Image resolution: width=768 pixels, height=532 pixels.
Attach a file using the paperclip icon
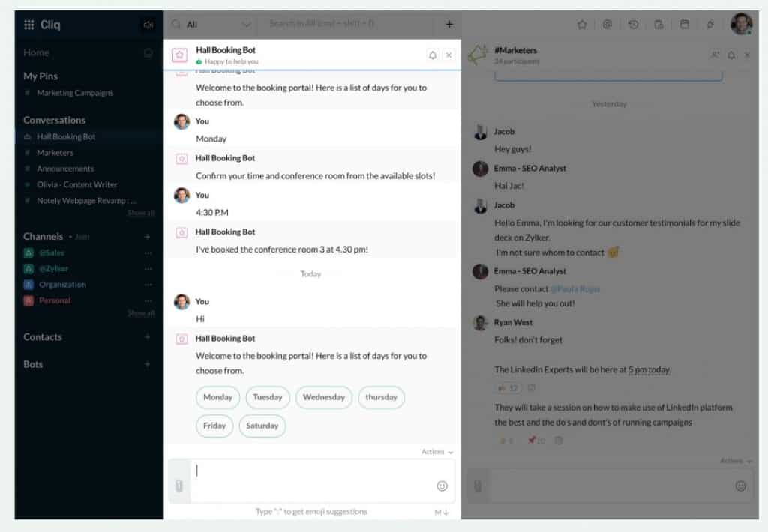coord(179,485)
